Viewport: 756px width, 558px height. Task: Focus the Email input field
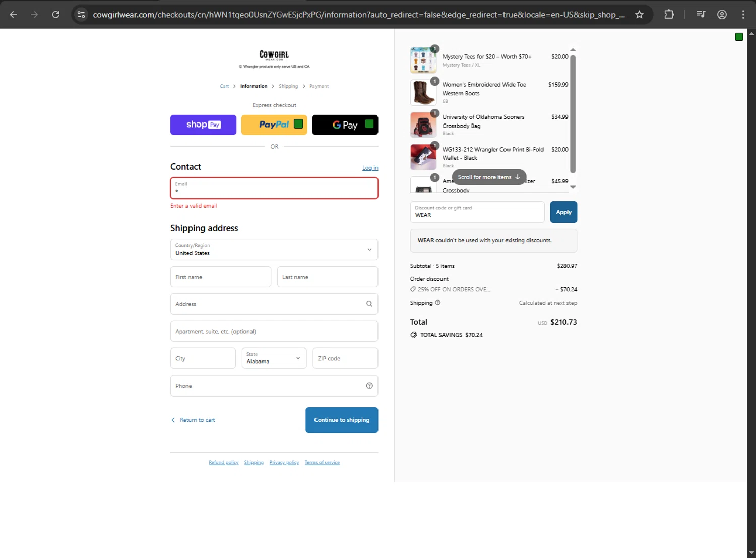274,188
